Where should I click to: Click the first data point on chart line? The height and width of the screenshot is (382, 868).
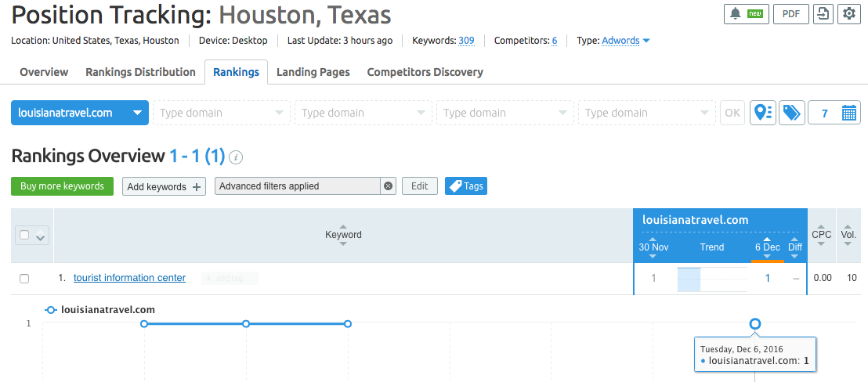coord(144,323)
